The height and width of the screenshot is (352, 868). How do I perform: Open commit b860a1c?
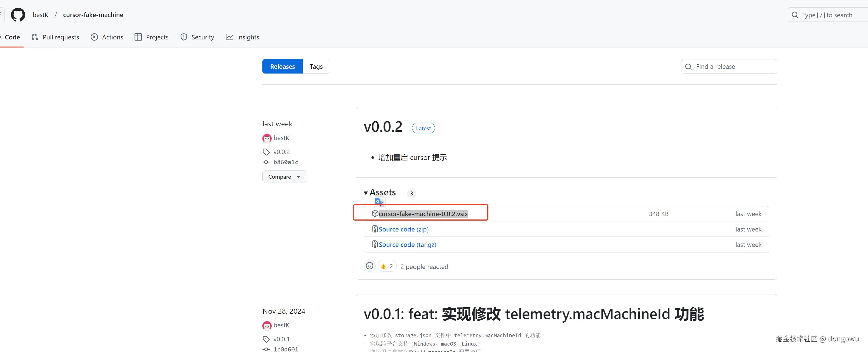coord(285,162)
